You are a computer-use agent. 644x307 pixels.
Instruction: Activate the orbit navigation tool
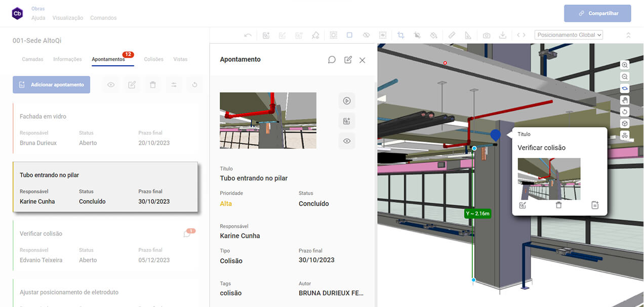625,89
